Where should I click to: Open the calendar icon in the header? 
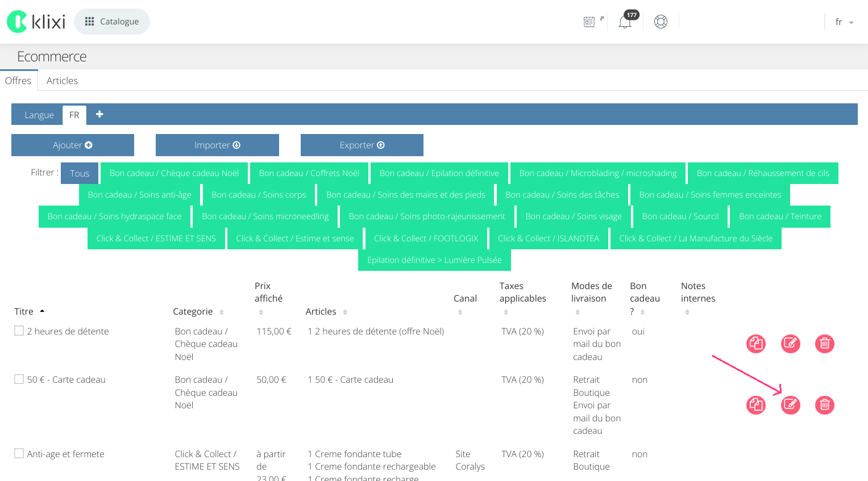tap(589, 22)
